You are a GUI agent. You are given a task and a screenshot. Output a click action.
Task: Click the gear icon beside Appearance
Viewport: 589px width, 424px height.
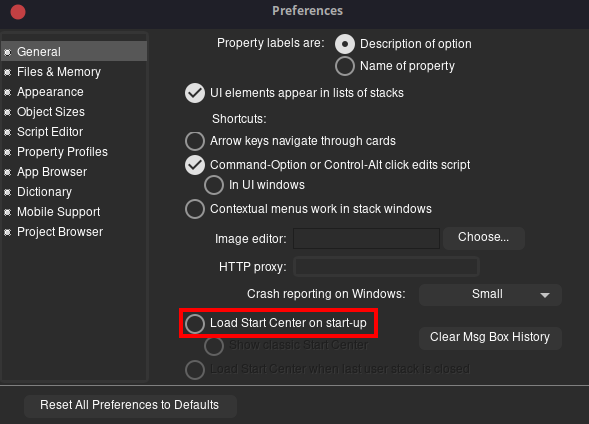pos(8,92)
